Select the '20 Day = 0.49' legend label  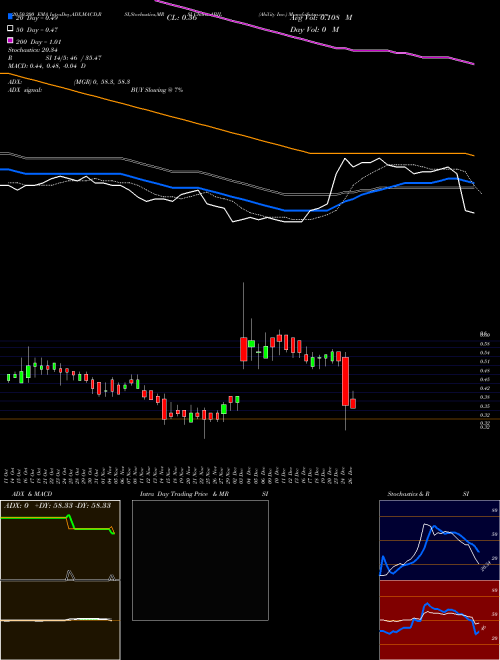37,18
